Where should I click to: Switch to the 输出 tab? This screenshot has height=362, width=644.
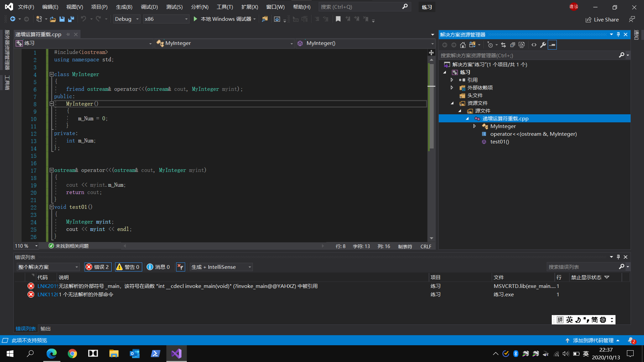pyautogui.click(x=45, y=329)
